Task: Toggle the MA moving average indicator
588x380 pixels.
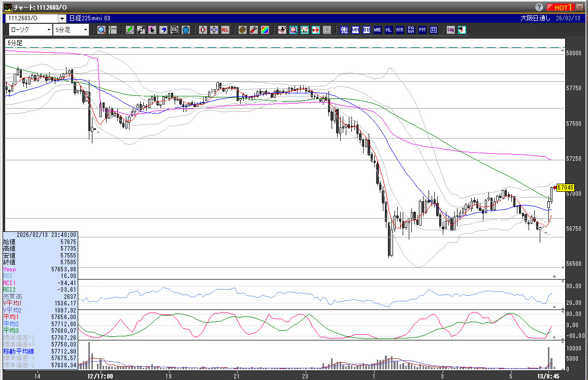Action: 355,30
